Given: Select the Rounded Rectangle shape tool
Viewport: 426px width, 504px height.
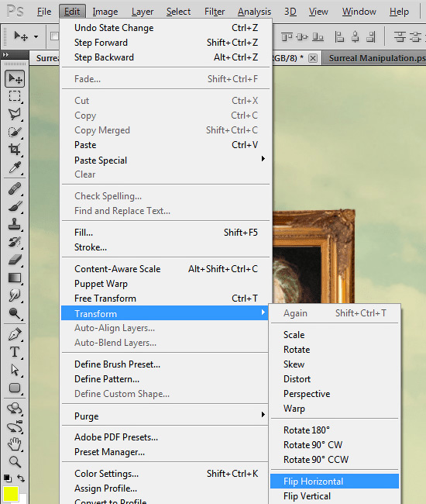Looking at the screenshot, I should pos(15,388).
